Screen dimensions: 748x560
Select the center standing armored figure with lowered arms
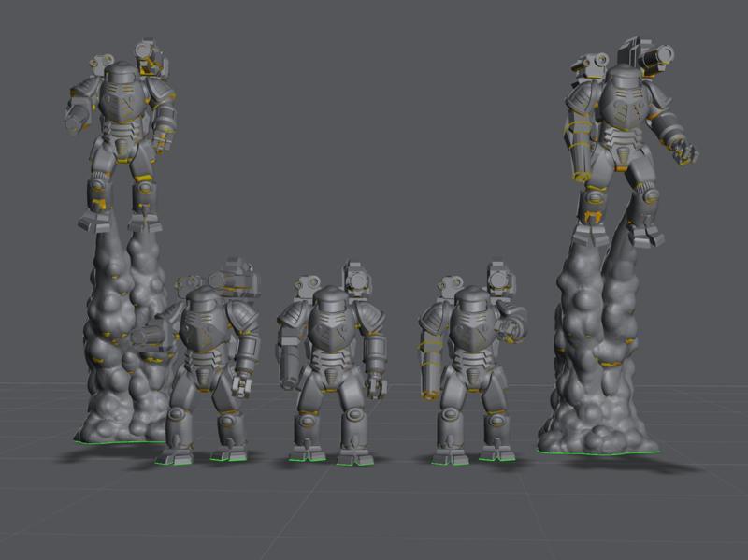(332, 364)
